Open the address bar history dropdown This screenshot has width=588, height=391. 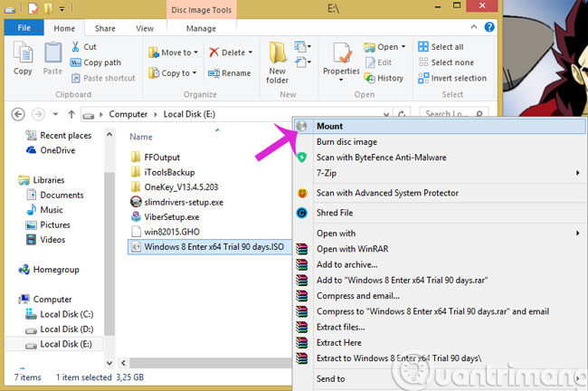[x=386, y=114]
